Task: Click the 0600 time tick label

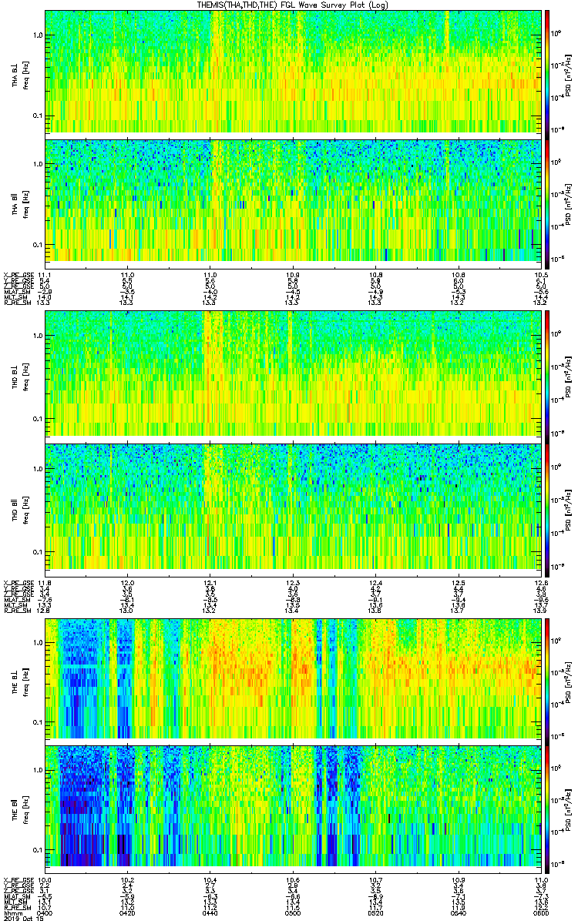Action: 540,912
